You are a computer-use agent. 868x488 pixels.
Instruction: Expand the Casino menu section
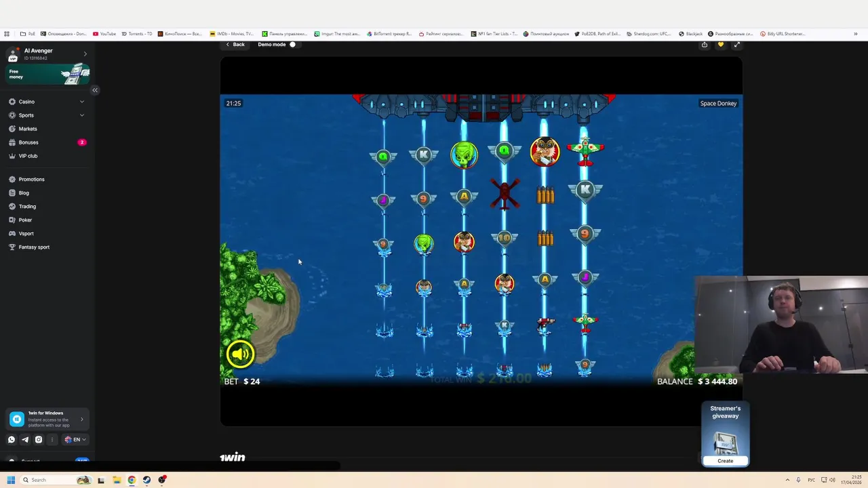(47, 102)
